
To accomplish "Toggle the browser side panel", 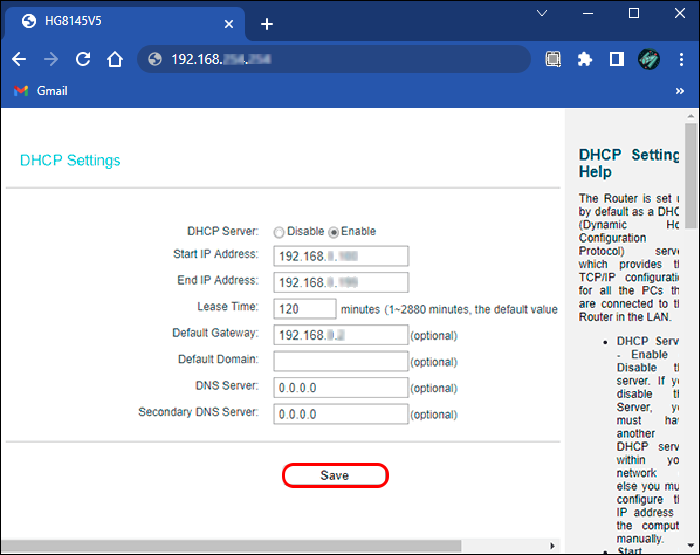I will (617, 59).
